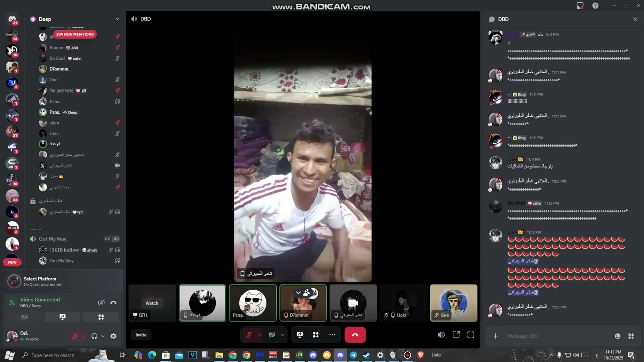Open the upload attachment plus button
This screenshot has height=362, width=644.
pos(495,336)
